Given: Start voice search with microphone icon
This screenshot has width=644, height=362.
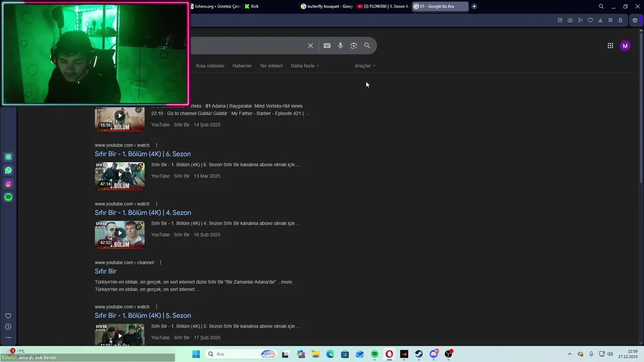Looking at the screenshot, I should coord(341,46).
